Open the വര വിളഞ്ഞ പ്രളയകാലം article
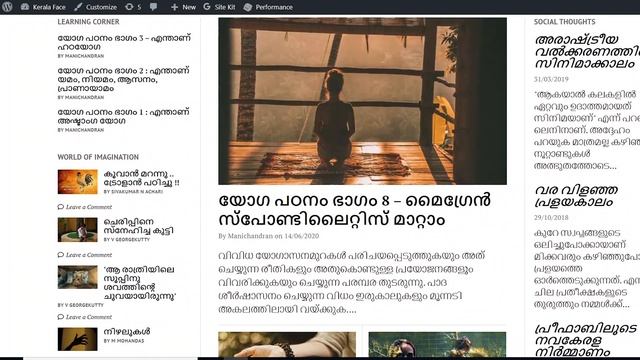640x360 pixels. (x=576, y=196)
